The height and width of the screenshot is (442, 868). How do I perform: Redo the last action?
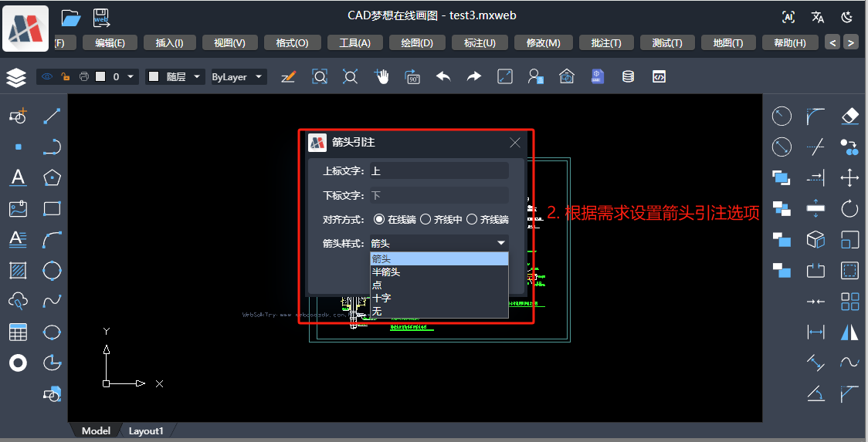474,76
